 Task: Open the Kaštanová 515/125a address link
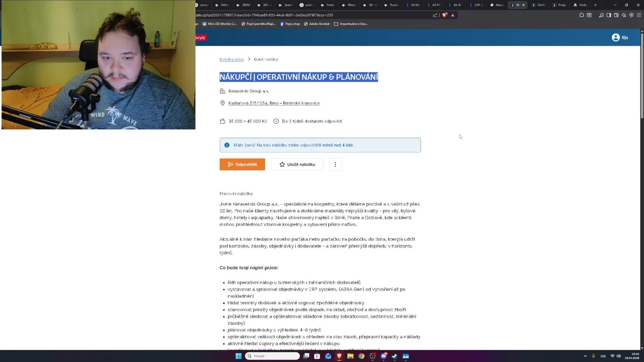[274, 103]
